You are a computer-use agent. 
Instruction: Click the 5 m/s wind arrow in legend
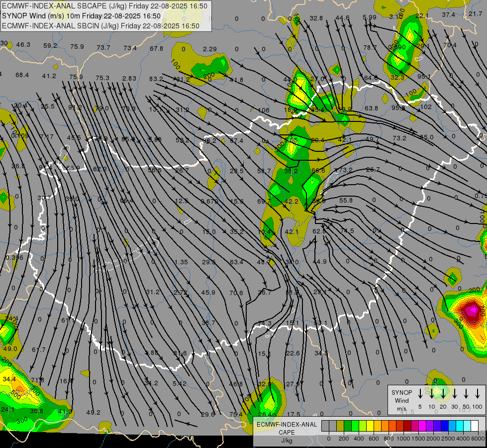coord(420,394)
